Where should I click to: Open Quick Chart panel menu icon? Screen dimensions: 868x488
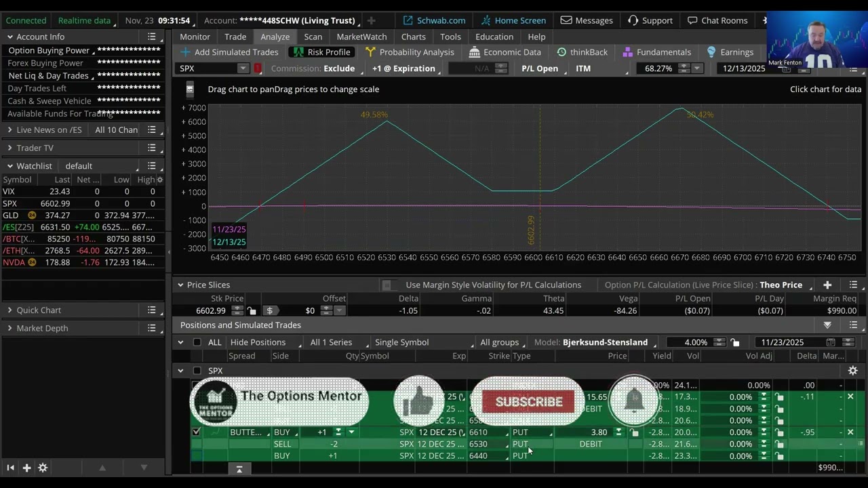click(152, 310)
